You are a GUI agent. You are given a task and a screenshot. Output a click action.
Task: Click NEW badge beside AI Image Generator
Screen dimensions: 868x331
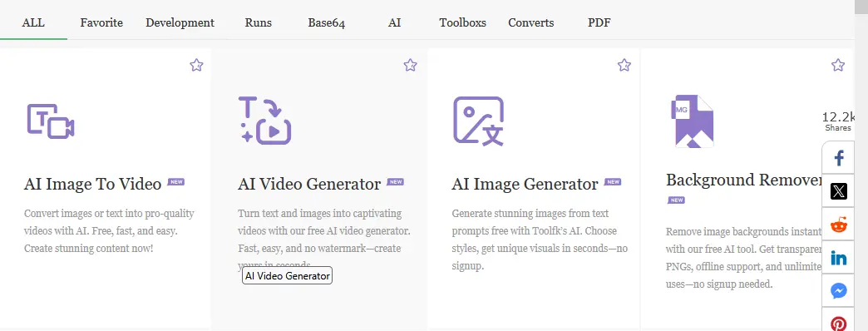pos(613,181)
